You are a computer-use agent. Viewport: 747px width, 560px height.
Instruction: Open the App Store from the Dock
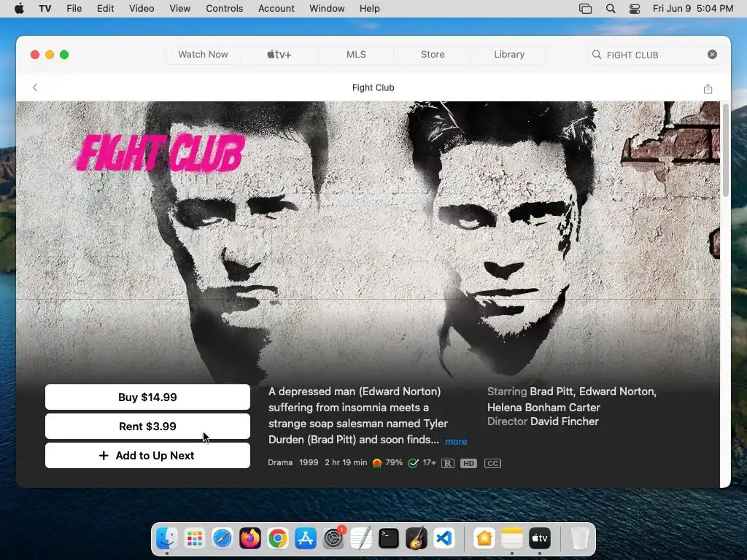(x=306, y=539)
